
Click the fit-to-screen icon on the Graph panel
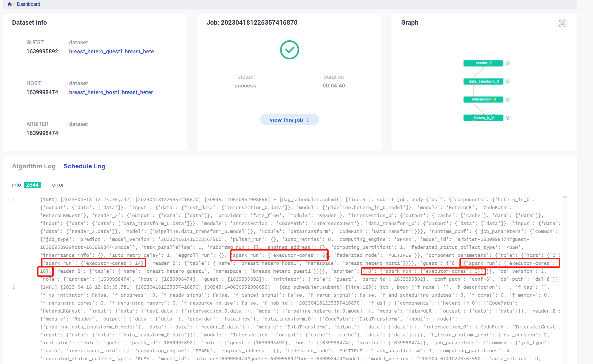(x=562, y=24)
